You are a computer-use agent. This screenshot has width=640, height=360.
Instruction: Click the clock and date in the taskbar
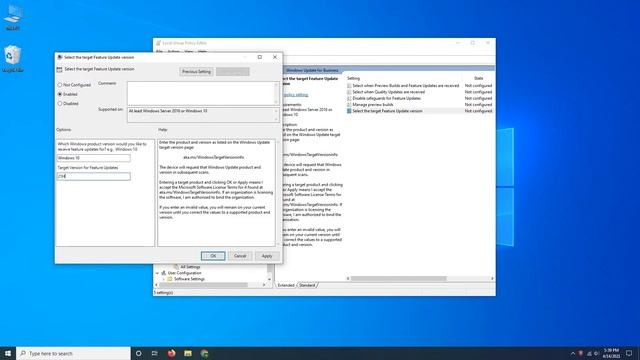pyautogui.click(x=611, y=353)
